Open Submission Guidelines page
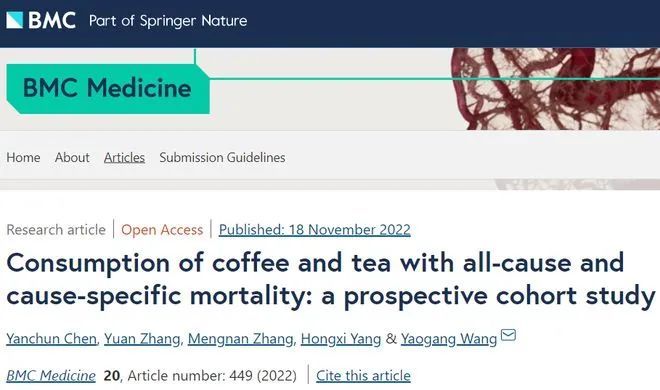This screenshot has width=660, height=390. 222,157
